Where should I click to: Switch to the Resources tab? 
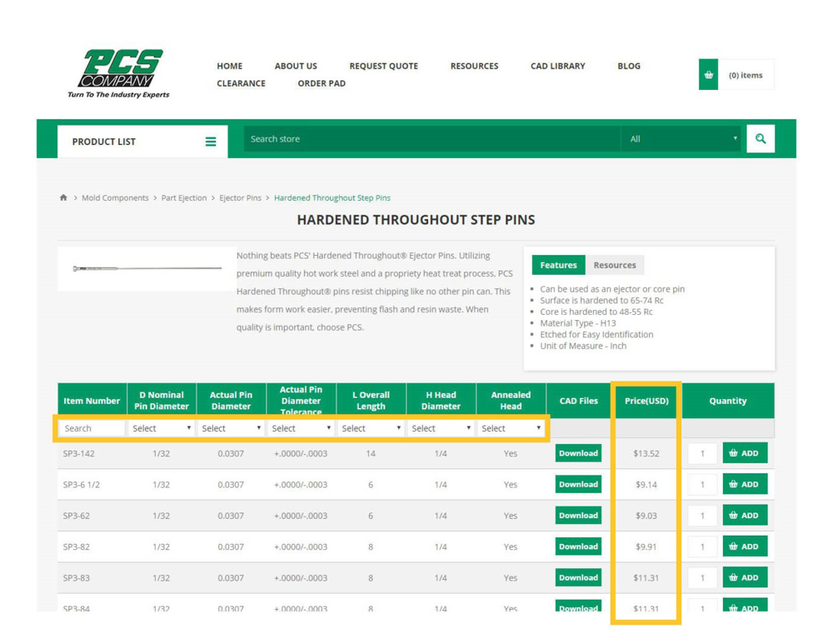(614, 265)
